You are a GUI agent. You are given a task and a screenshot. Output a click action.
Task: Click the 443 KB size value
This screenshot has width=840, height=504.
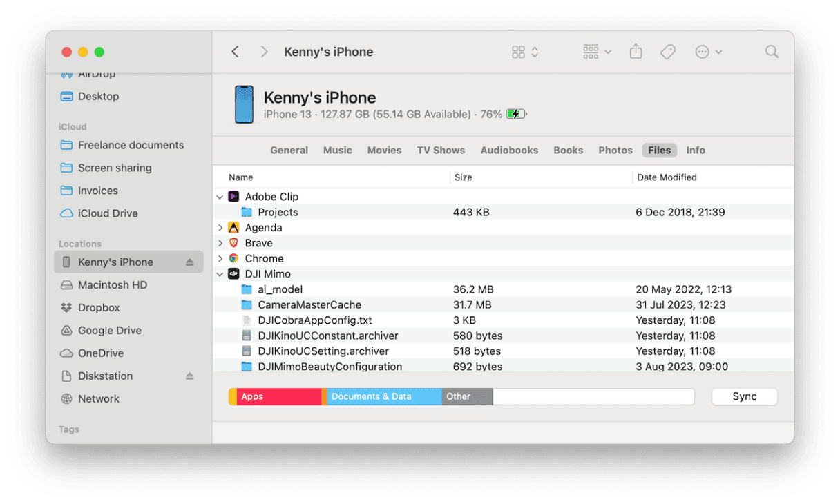pos(471,213)
